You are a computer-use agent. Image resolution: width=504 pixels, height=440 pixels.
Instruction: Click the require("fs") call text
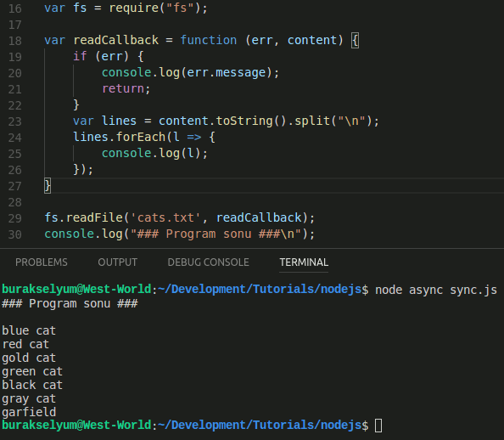(154, 8)
